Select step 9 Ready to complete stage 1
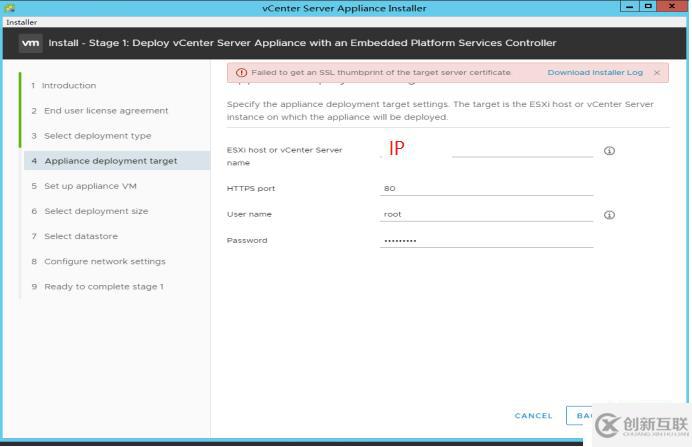This screenshot has height=447, width=692. coord(98,287)
